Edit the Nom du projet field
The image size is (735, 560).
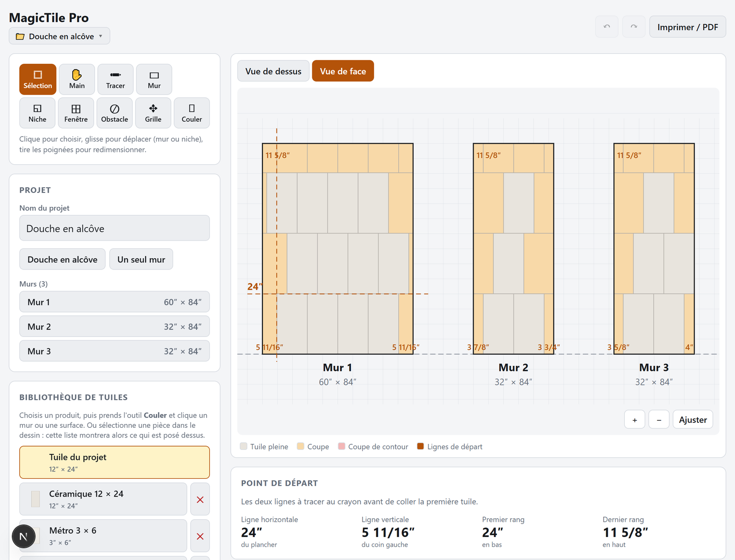114,228
